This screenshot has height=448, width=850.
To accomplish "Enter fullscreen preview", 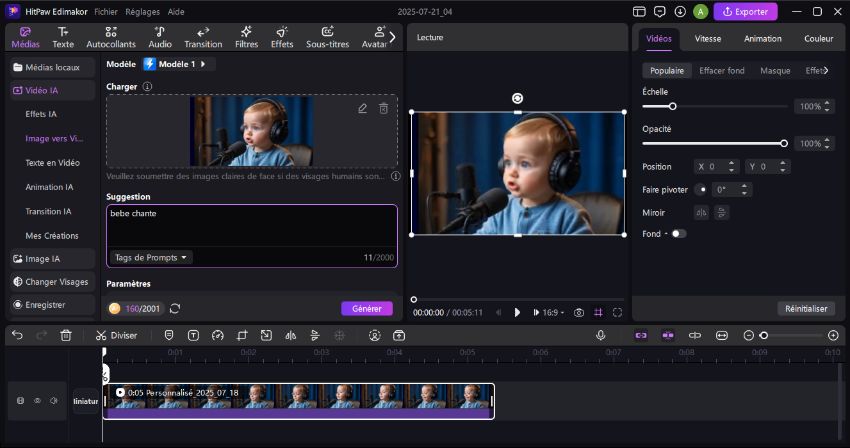I will tap(617, 312).
